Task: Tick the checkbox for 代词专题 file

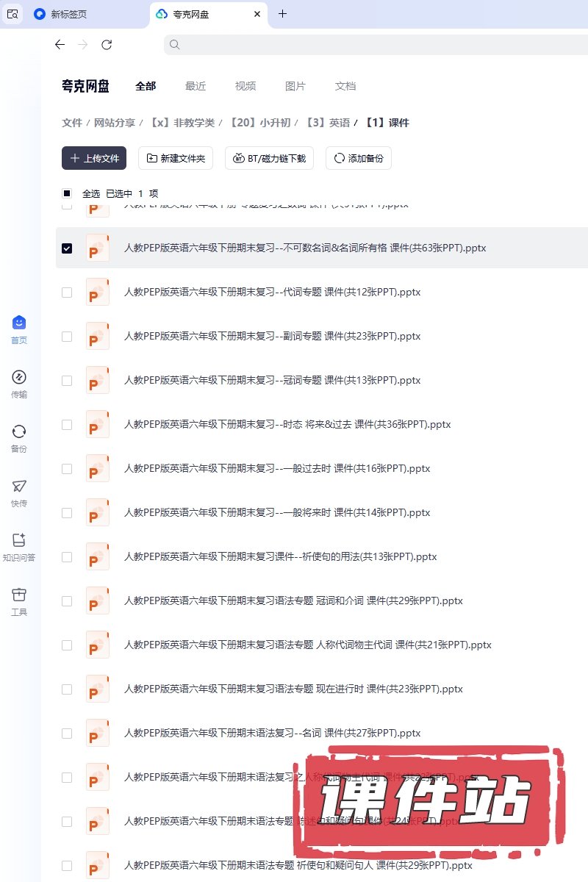Action: point(67,293)
